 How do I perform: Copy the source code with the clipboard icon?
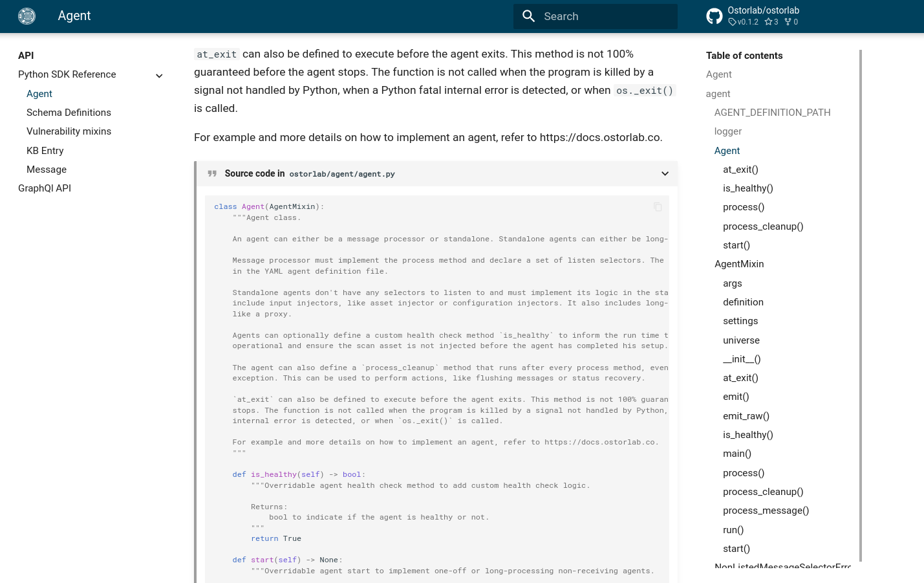658,207
